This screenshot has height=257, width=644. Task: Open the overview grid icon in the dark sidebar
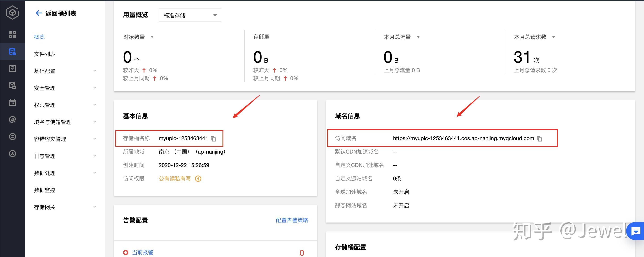13,34
